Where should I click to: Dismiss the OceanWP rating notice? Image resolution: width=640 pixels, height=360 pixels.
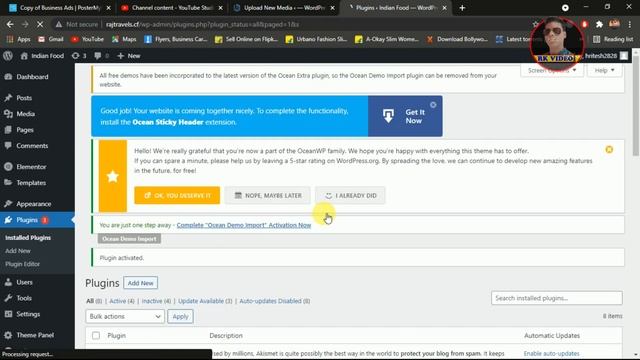tap(609, 150)
